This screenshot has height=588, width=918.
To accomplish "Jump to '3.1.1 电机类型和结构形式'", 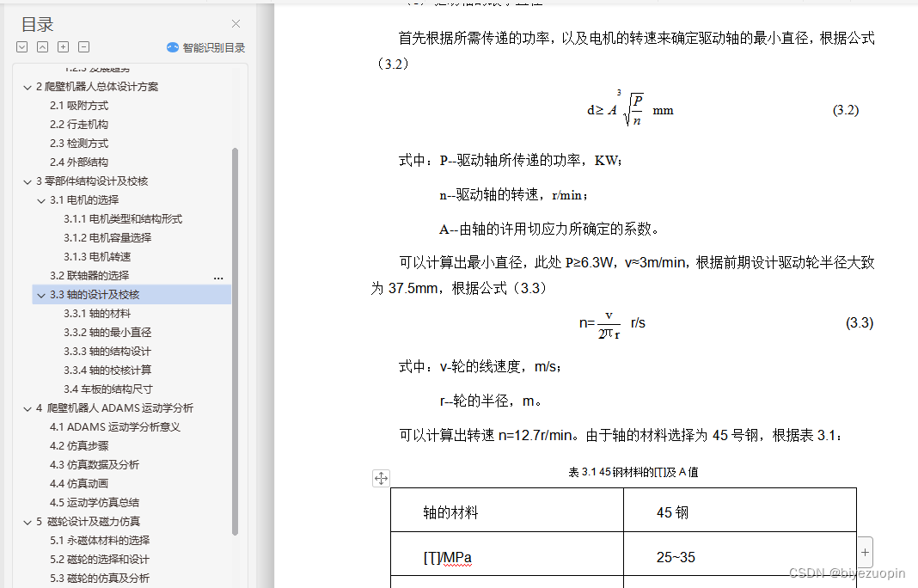I will click(123, 219).
